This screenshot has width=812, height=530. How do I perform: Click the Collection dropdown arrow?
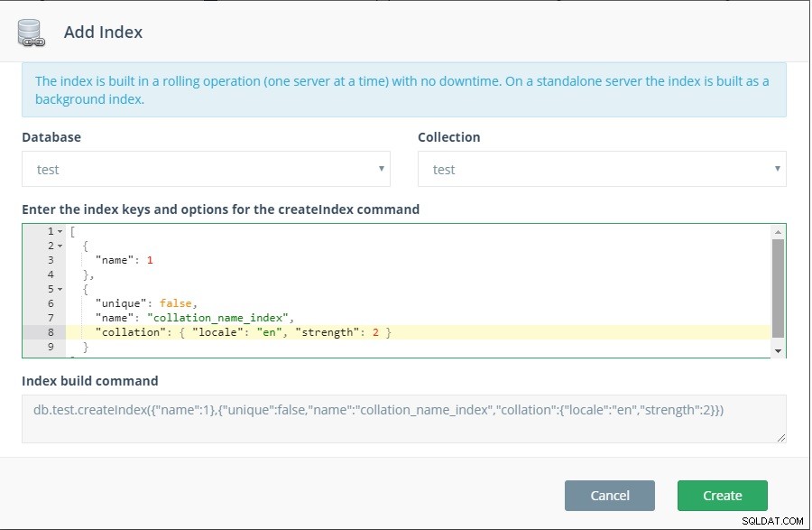coord(778,168)
